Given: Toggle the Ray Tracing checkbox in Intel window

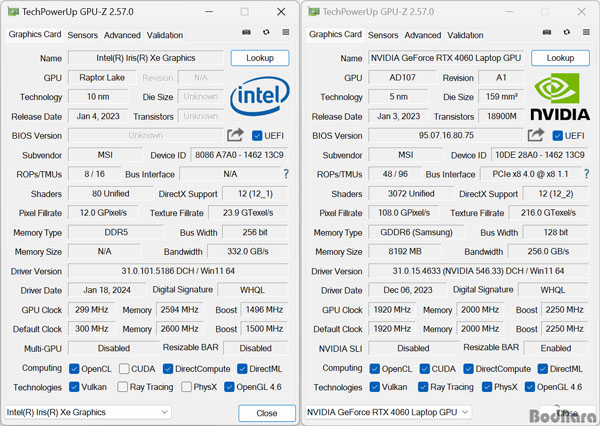Looking at the screenshot, I should coord(122,387).
